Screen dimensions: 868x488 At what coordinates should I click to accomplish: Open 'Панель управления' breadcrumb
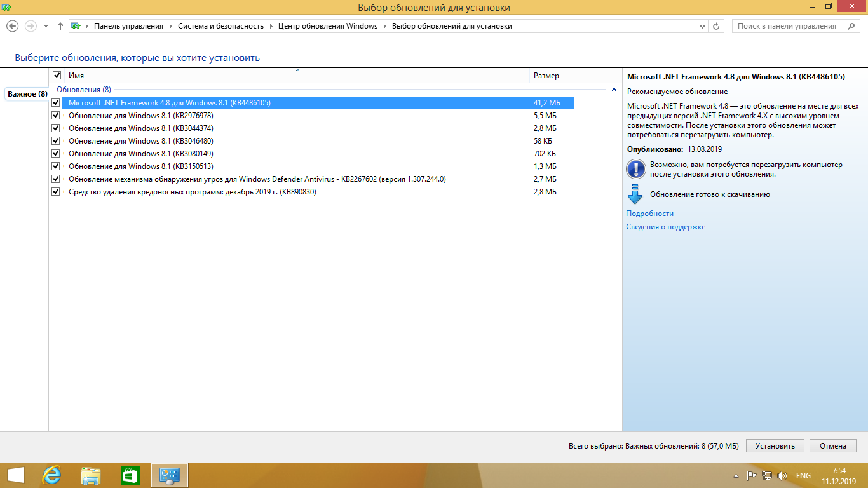click(x=128, y=26)
